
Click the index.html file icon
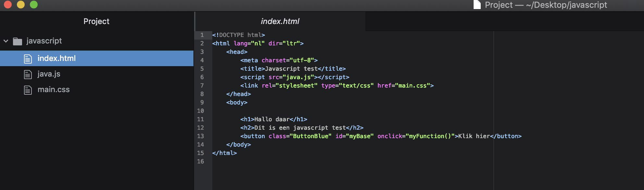pyautogui.click(x=28, y=59)
